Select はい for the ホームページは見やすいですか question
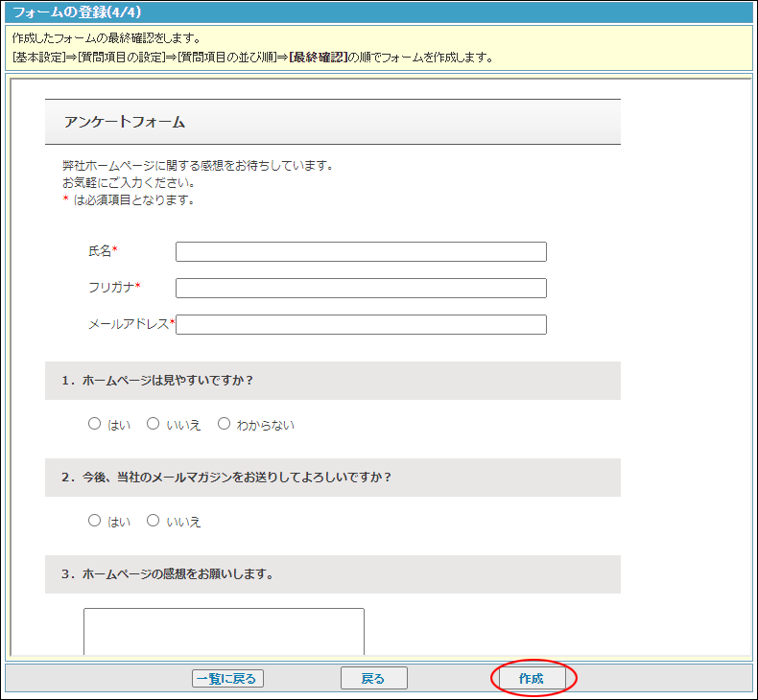 (94, 424)
